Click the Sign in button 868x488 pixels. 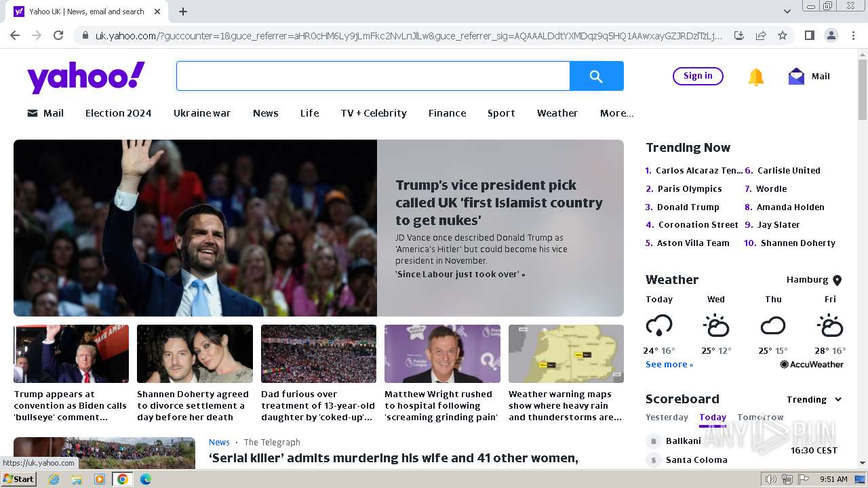tap(698, 76)
